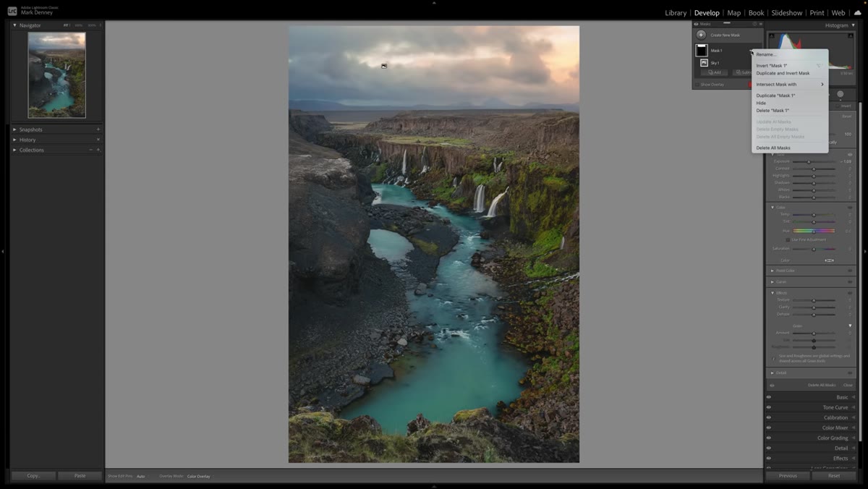This screenshot has width=868, height=489.
Task: Toggle visibility eye for Tone Curve panel
Action: [x=769, y=407]
